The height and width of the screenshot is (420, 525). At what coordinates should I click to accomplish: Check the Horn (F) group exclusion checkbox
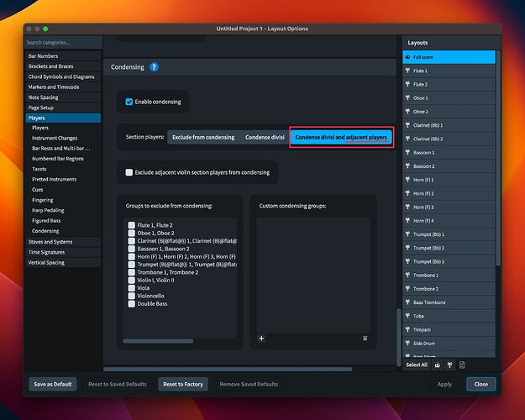pos(132,256)
